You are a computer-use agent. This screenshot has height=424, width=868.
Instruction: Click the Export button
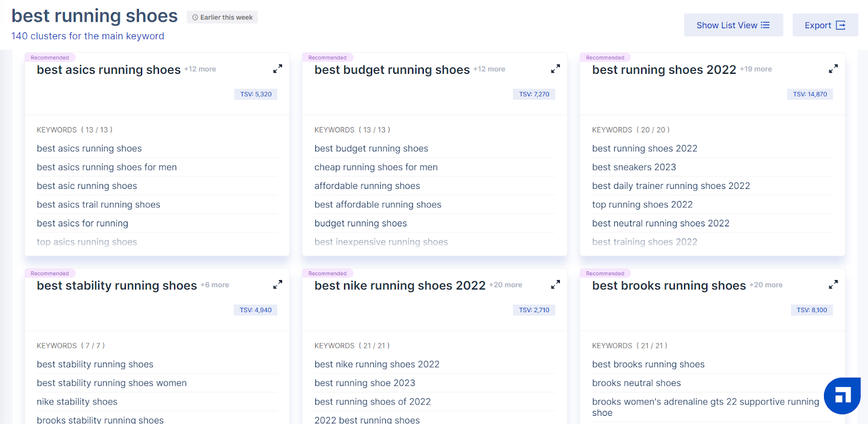[825, 26]
